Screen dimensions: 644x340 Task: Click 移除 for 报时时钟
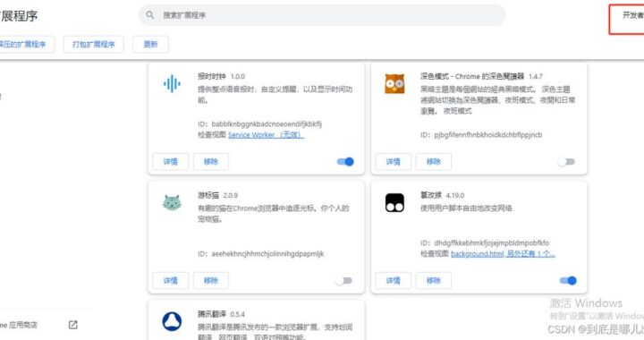[211, 162]
